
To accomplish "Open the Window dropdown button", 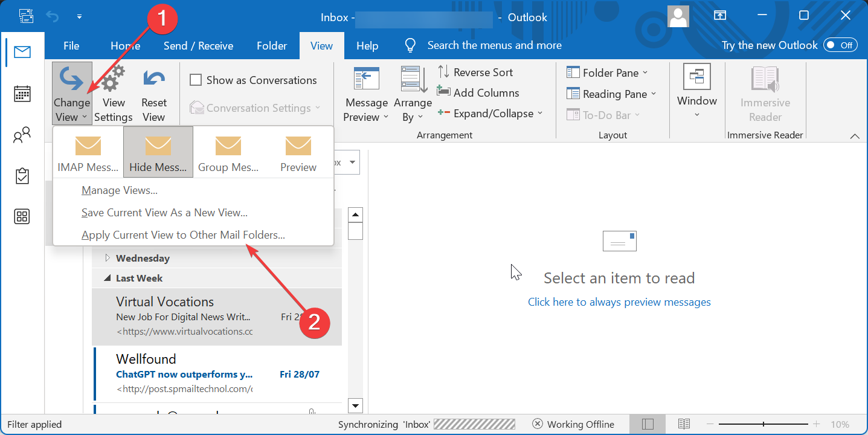I will coord(697,92).
